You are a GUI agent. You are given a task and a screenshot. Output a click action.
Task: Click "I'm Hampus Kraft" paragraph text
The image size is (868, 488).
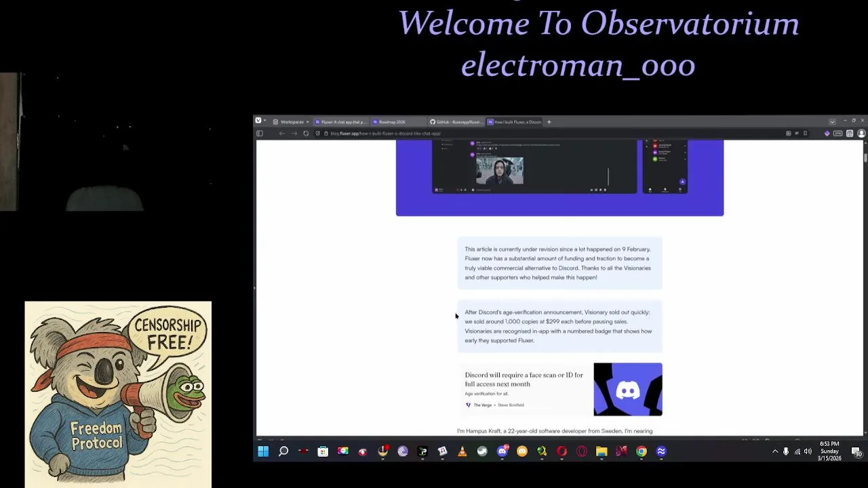click(555, 431)
